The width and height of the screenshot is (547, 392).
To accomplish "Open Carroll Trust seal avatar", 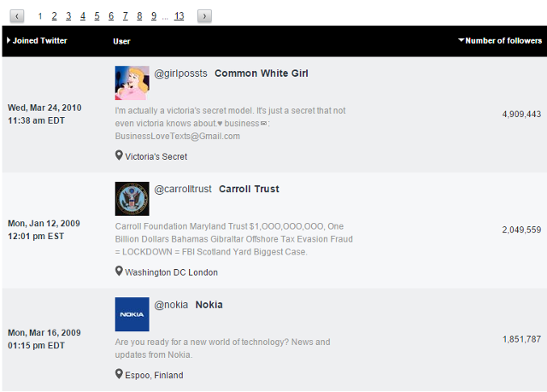I will click(x=132, y=199).
